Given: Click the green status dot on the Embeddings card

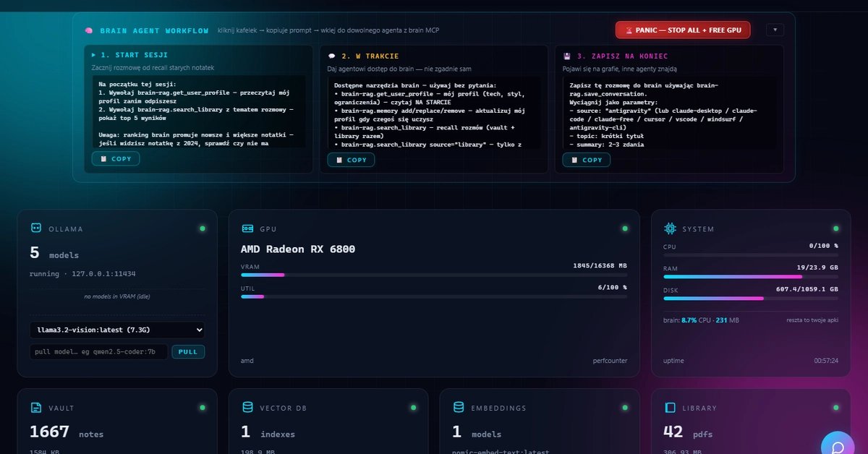Looking at the screenshot, I should [624, 408].
